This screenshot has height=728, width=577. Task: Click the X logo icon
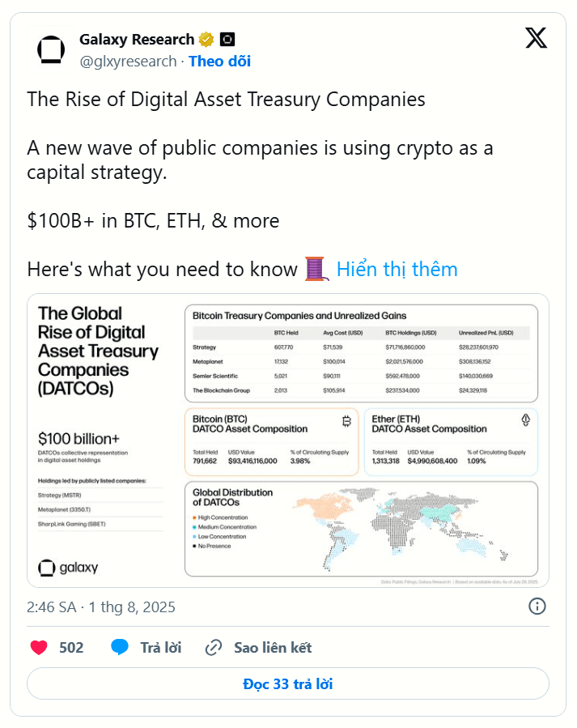click(x=536, y=38)
